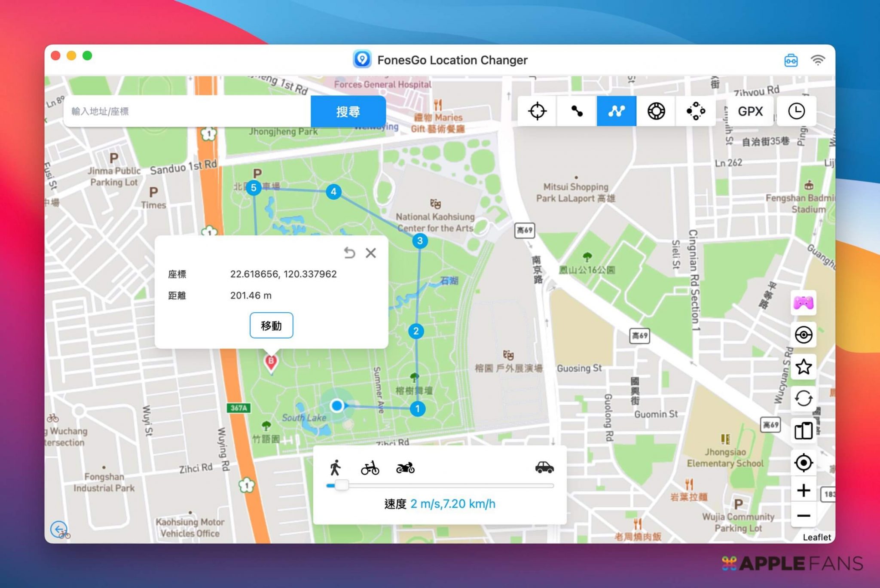Open favorites star icon
880x588 pixels.
click(803, 367)
